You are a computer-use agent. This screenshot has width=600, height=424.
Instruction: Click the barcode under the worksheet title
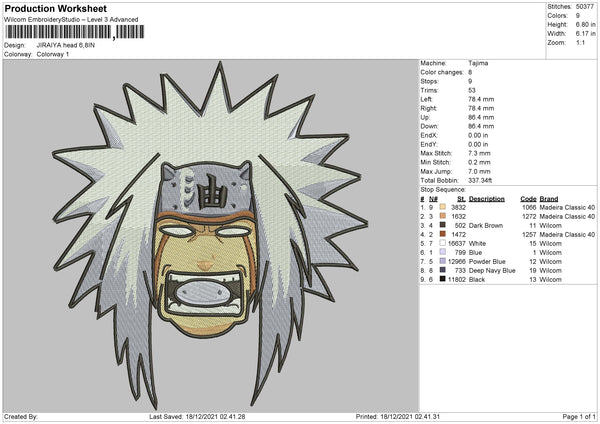pyautogui.click(x=75, y=32)
